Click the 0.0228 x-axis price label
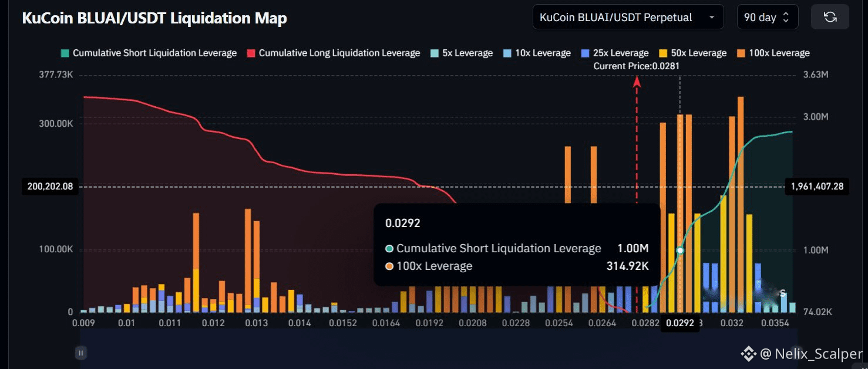Screen dimensions: 868x369 click(x=517, y=323)
